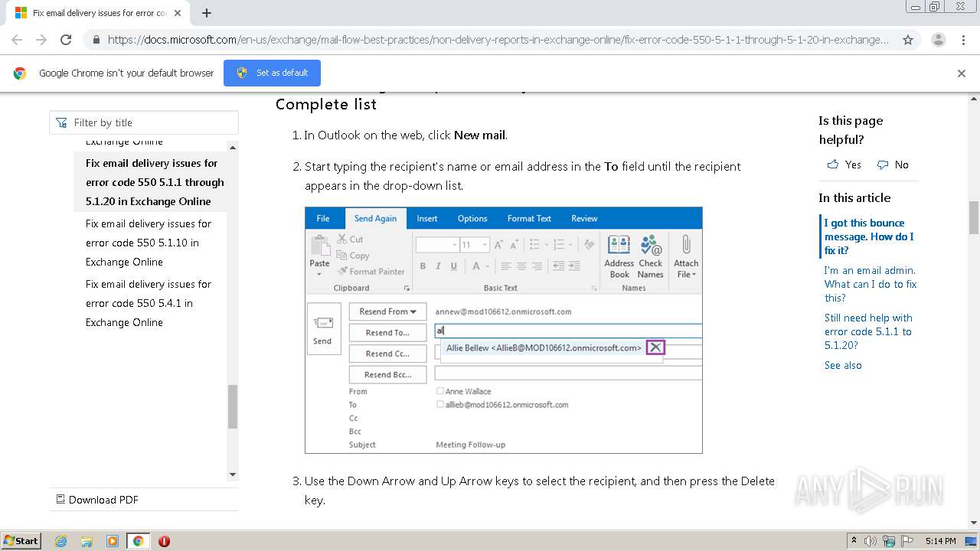The height and width of the screenshot is (551, 980).
Task: Click the Filter by title field
Action: tap(144, 122)
